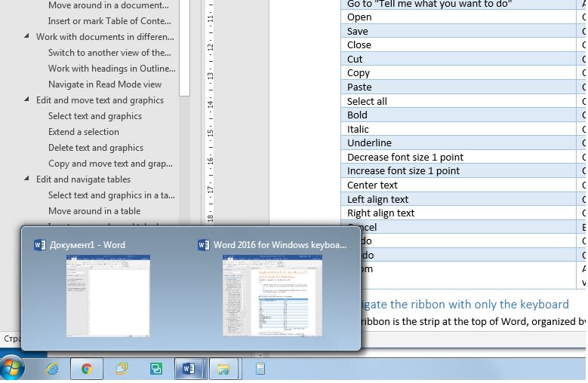This screenshot has width=588, height=383.
Task: Click the navigation pane vertical scrollbar thumb
Action: (x=184, y=47)
